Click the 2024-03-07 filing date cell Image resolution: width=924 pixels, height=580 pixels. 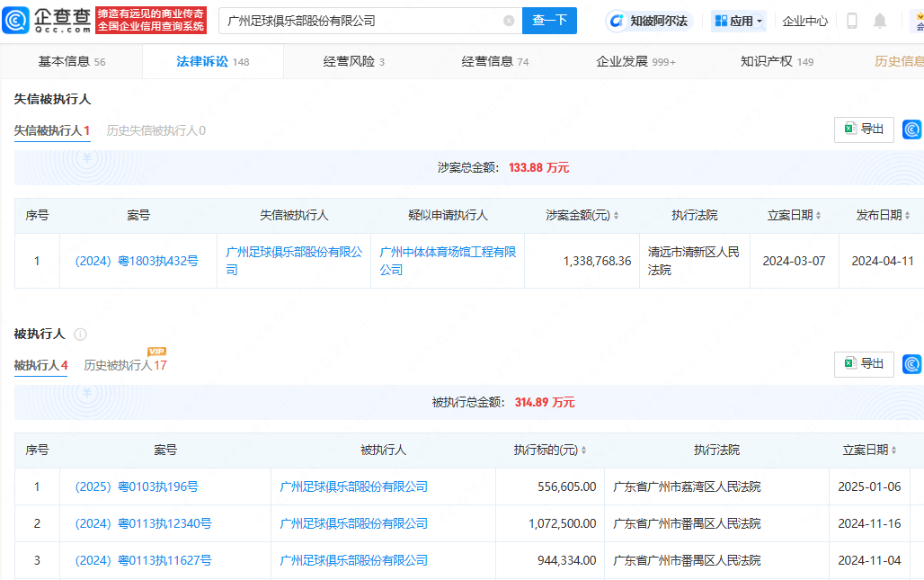click(794, 261)
